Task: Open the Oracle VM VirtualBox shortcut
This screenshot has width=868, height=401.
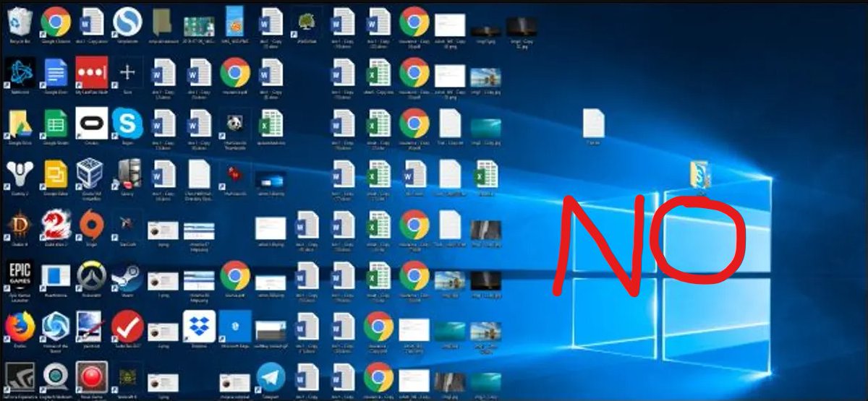Action: (91, 174)
